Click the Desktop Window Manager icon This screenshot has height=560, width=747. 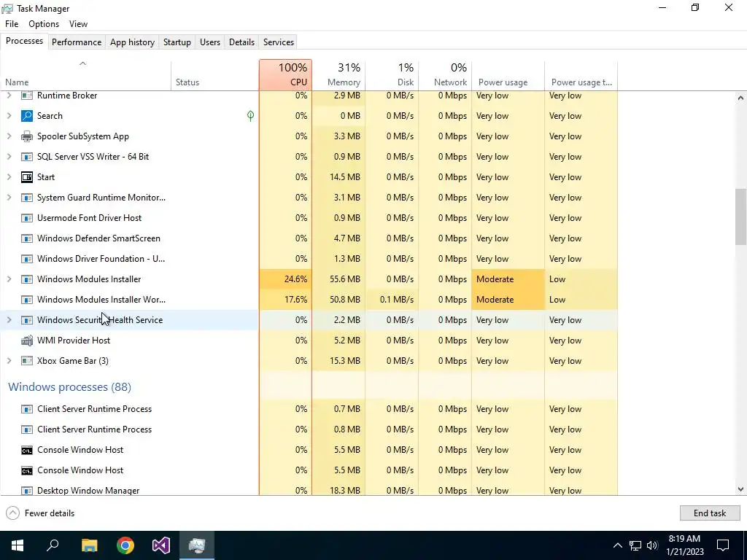click(x=27, y=491)
